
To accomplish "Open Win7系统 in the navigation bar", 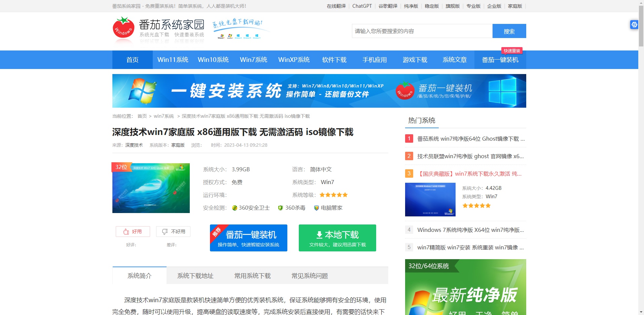I will point(254,60).
